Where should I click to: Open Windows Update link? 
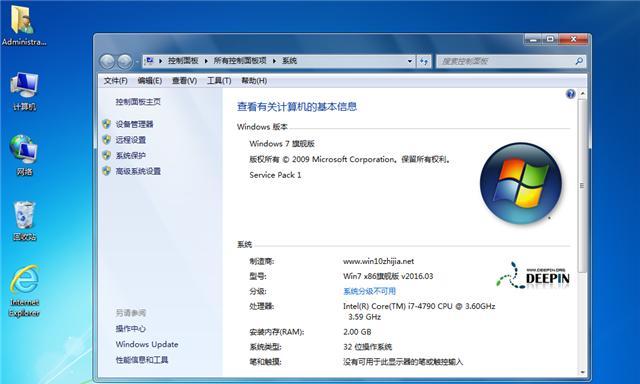pos(147,344)
